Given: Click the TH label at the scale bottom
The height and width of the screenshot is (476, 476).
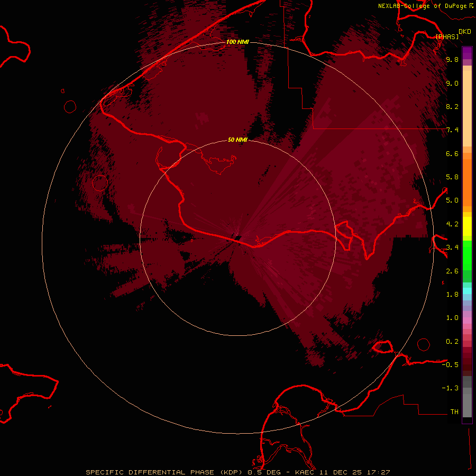Looking at the screenshot, I should [454, 412].
